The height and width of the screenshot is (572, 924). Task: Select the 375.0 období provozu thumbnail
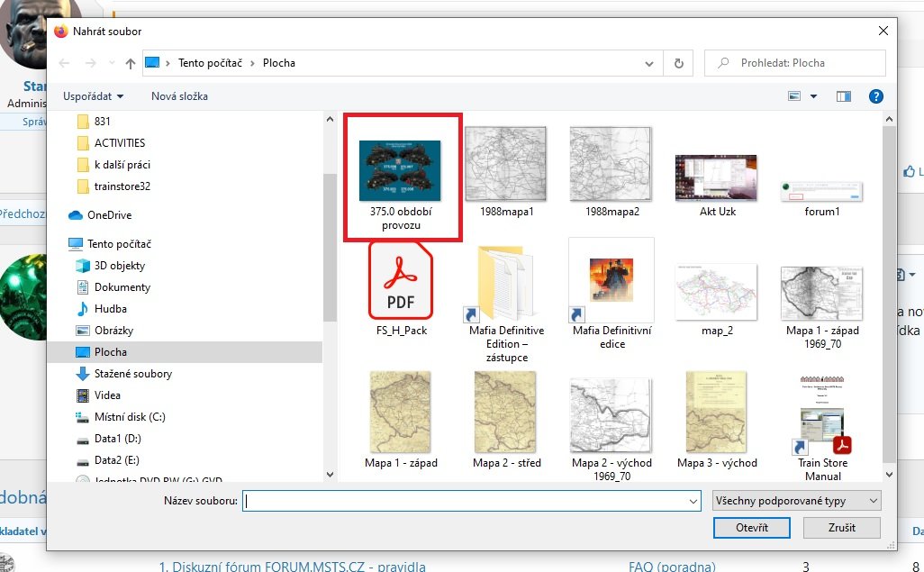(x=402, y=177)
